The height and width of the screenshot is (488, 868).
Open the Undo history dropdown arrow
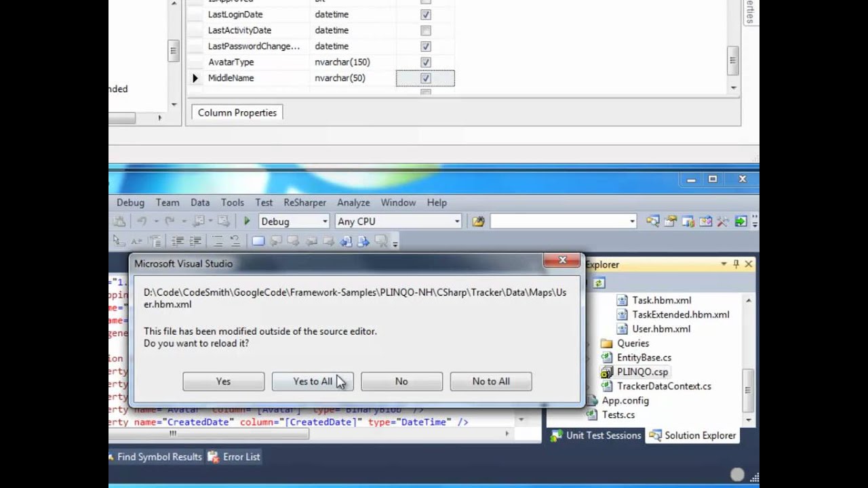(156, 221)
